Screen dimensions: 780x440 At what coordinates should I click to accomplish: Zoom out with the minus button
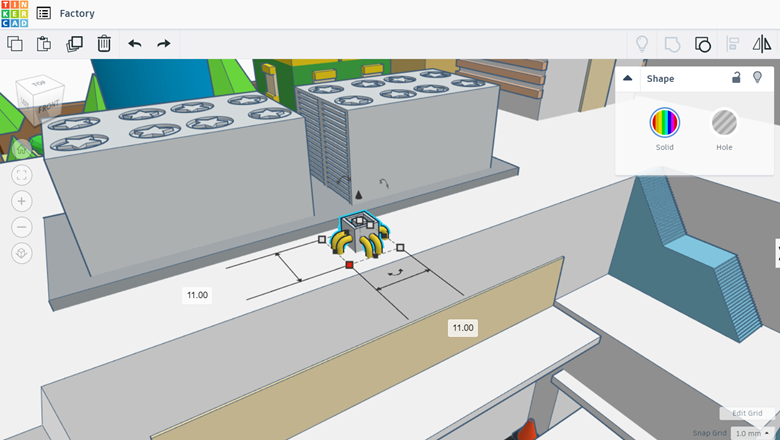[x=21, y=227]
